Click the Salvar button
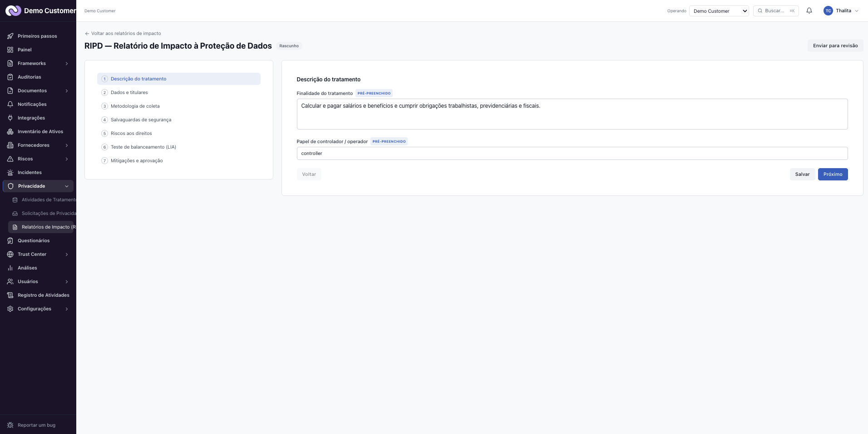The width and height of the screenshot is (868, 434). pyautogui.click(x=802, y=174)
